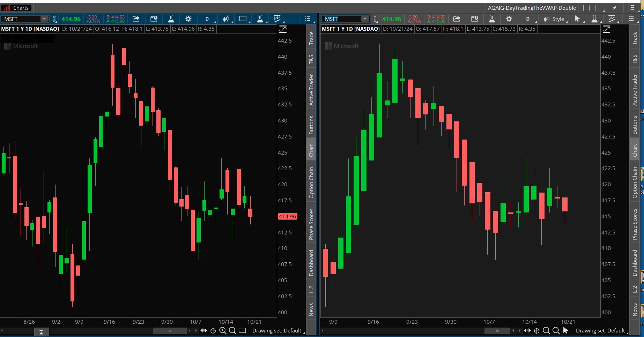Click the AGAIG-DayTradingTheVWAP-Double workspace name
Viewport: 644px width, 337px height.
point(532,8)
